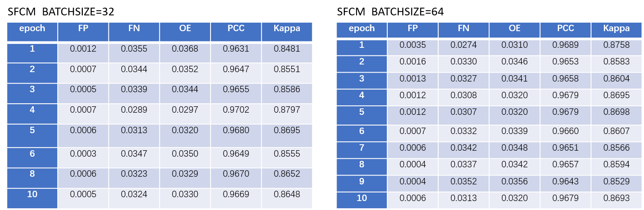The image size is (644, 210).
Task: Select the Kappa value 0.8529
Action: click(616, 182)
